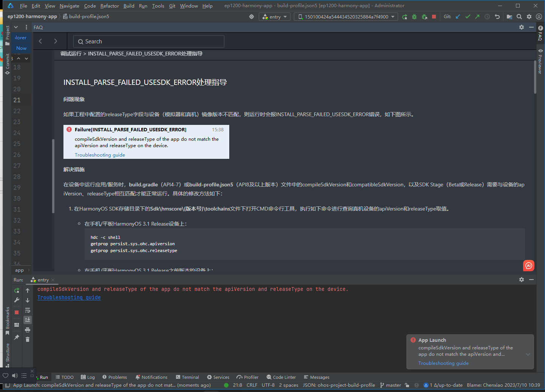Stop the running app from the top toolbar
Image resolution: width=545 pixels, height=392 pixels.
(434, 17)
